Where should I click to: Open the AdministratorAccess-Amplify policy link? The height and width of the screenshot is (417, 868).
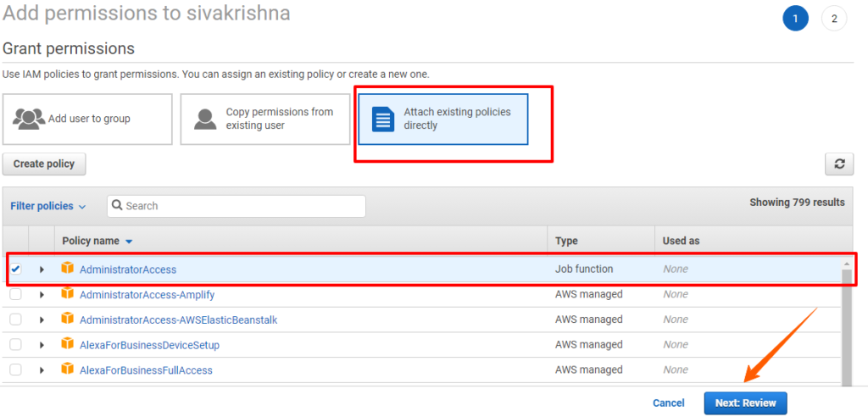[147, 295]
